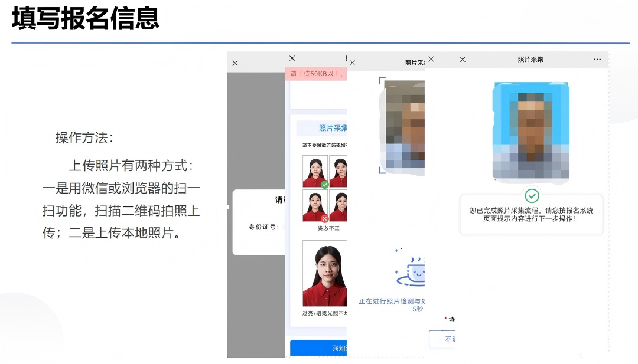Close the photo detection progress screen
The image size is (638, 364).
pos(352,63)
